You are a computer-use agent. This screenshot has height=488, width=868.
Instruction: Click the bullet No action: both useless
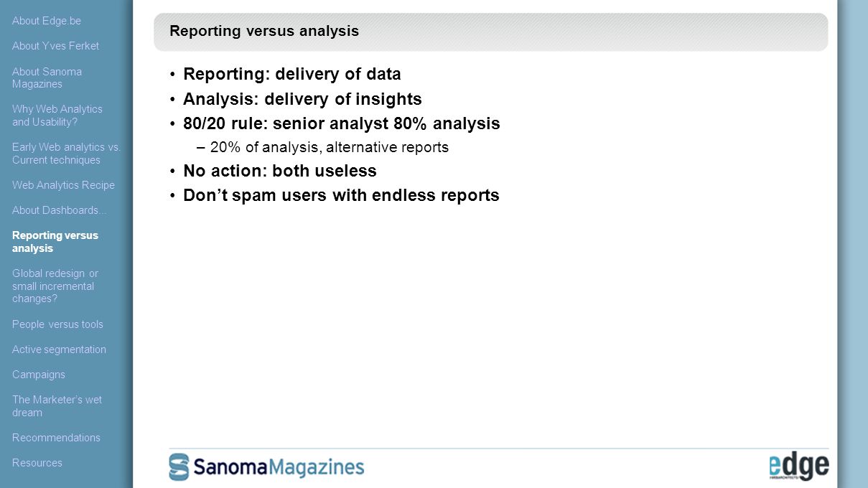click(x=280, y=171)
